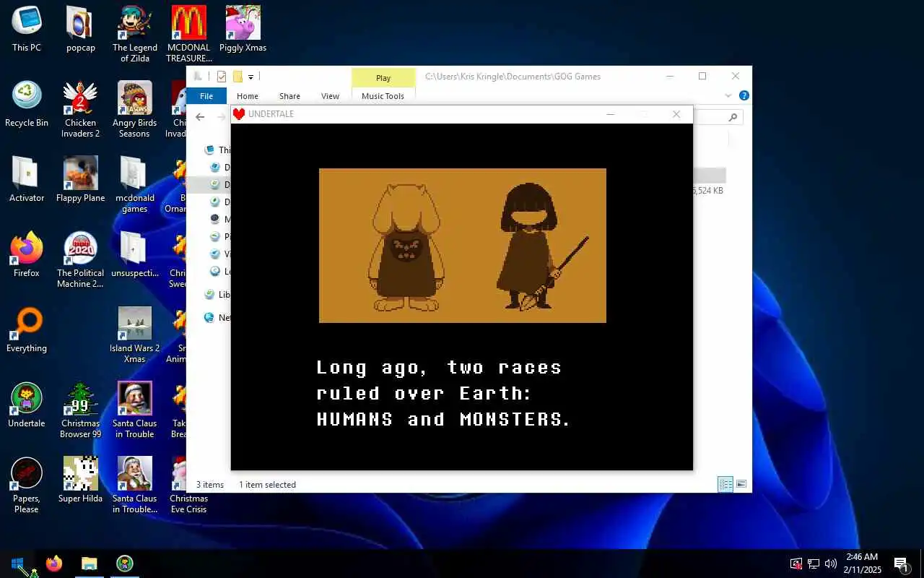The image size is (924, 578).
Task: Open the Recycle Bin
Action: pyautogui.click(x=27, y=104)
